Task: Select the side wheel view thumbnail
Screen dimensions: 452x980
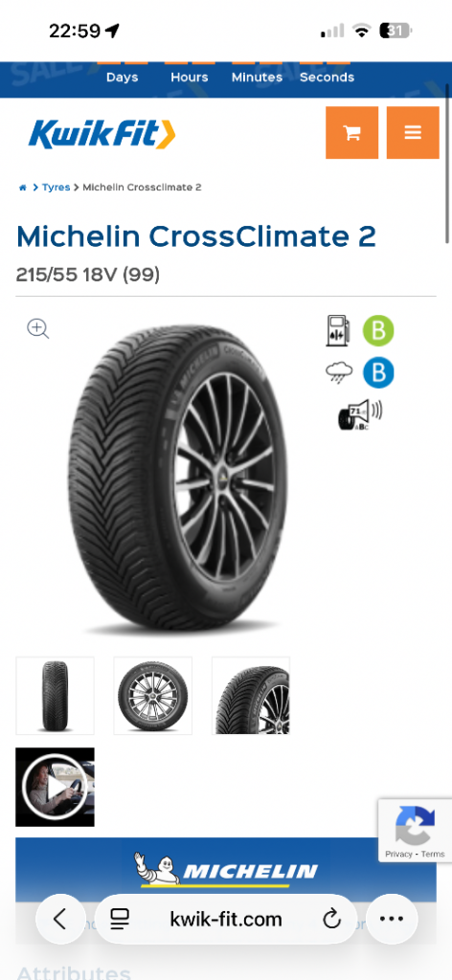Action: [152, 696]
